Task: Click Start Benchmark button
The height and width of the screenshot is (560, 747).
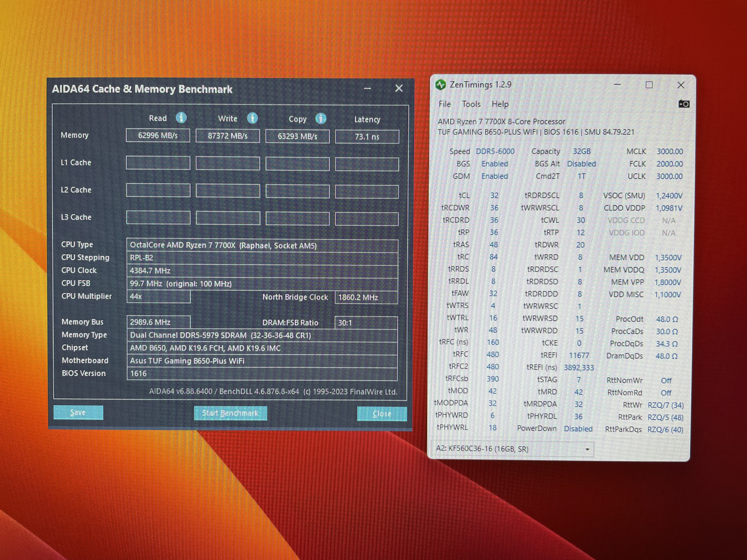Action: click(x=230, y=413)
